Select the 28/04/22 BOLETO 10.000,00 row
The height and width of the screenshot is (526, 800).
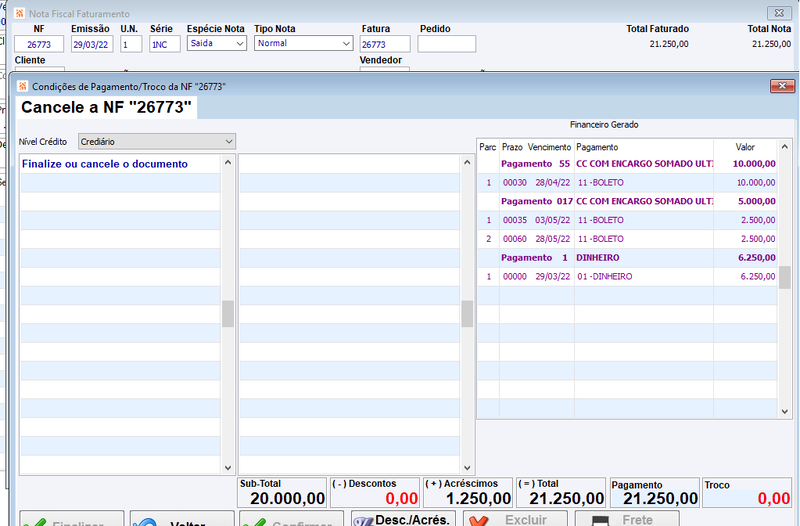627,183
